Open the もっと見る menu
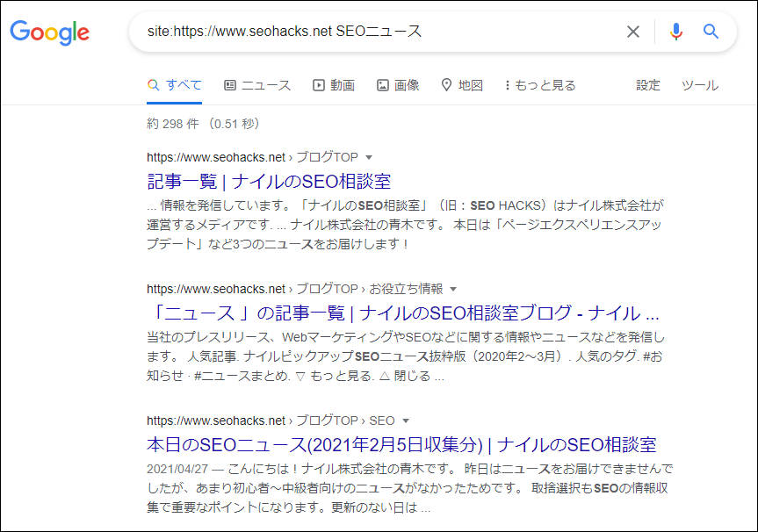The height and width of the screenshot is (532, 758). coord(540,85)
